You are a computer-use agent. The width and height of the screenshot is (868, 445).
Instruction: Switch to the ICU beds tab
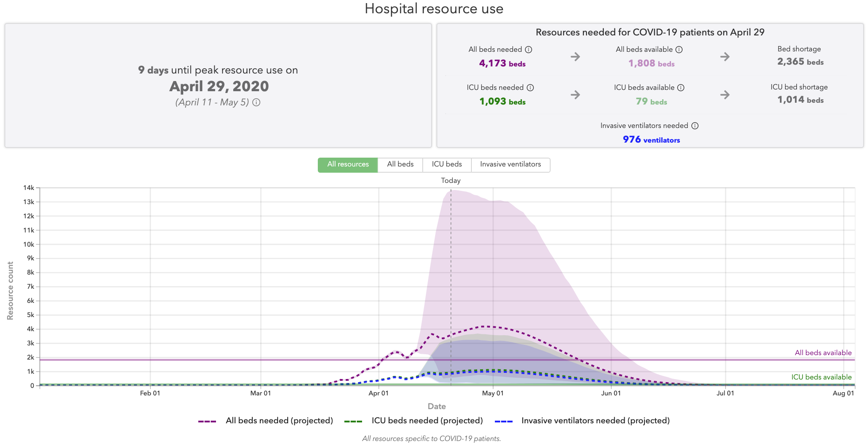[447, 164]
